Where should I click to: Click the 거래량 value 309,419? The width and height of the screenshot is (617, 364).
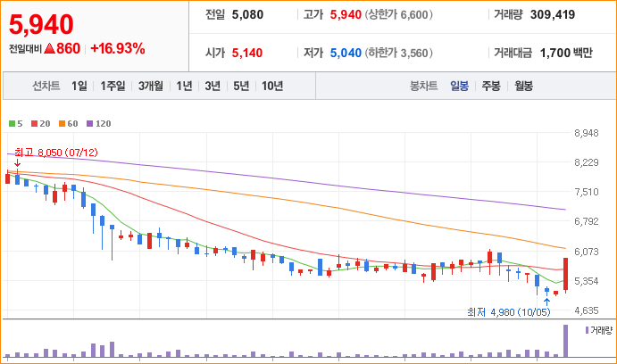(x=553, y=15)
